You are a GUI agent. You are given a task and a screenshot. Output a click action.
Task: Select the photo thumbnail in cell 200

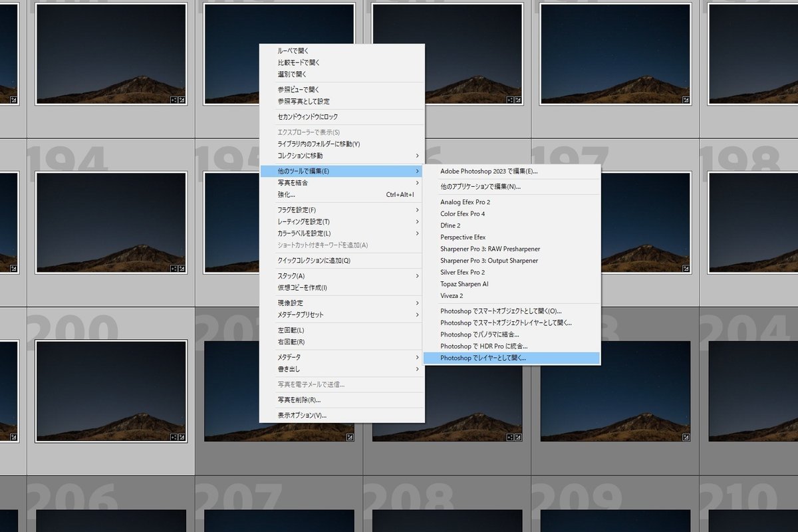111,391
